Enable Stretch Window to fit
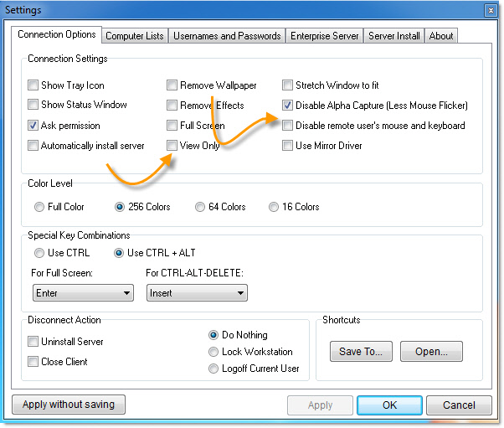The width and height of the screenshot is (504, 428). point(287,85)
